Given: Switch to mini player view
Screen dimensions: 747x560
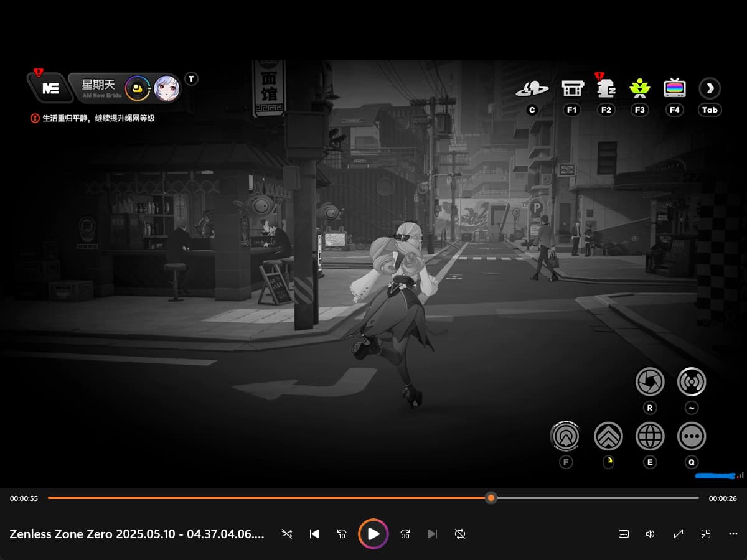Looking at the screenshot, I should [x=706, y=534].
